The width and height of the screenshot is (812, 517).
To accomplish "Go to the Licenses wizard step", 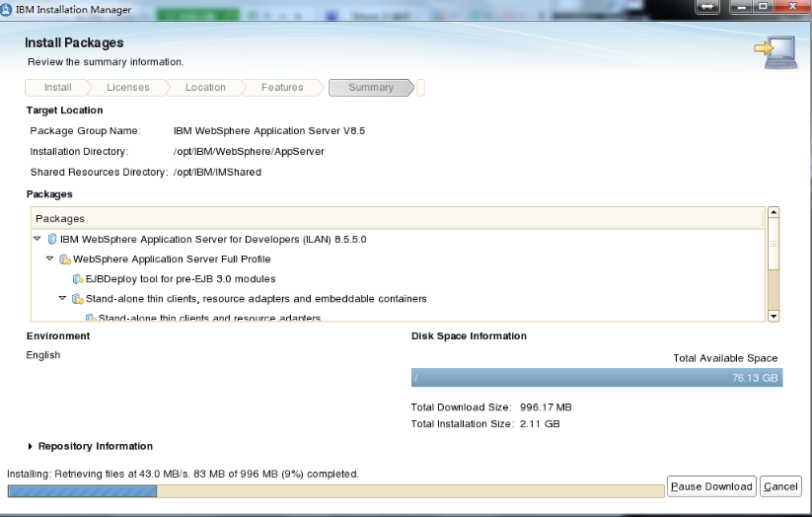I will pos(128,88).
